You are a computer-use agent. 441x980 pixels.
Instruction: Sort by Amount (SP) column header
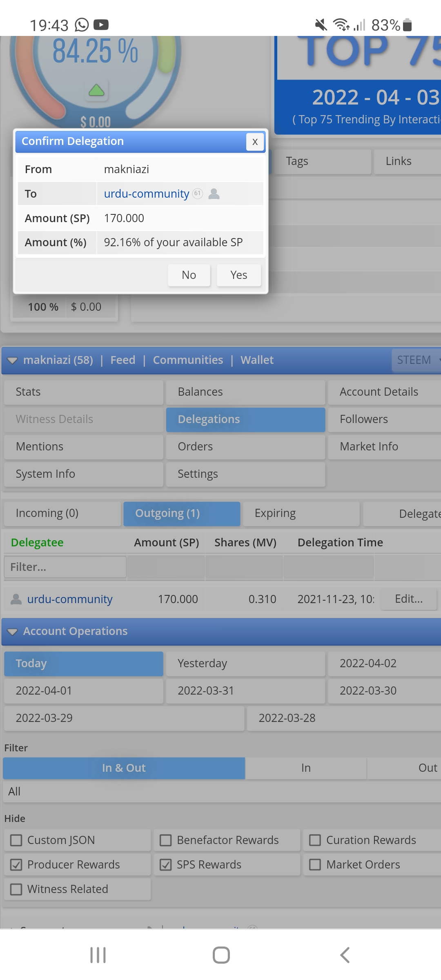[x=166, y=542]
